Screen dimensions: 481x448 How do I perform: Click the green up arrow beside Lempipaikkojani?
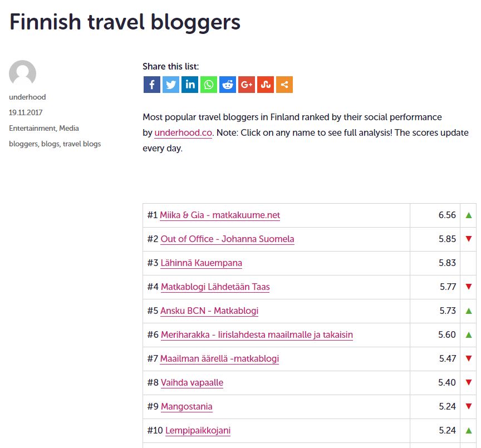coord(469,430)
